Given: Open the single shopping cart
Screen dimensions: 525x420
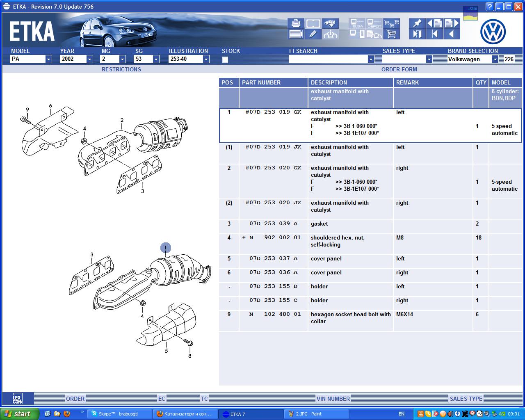Looking at the screenshot, I should [x=392, y=34].
